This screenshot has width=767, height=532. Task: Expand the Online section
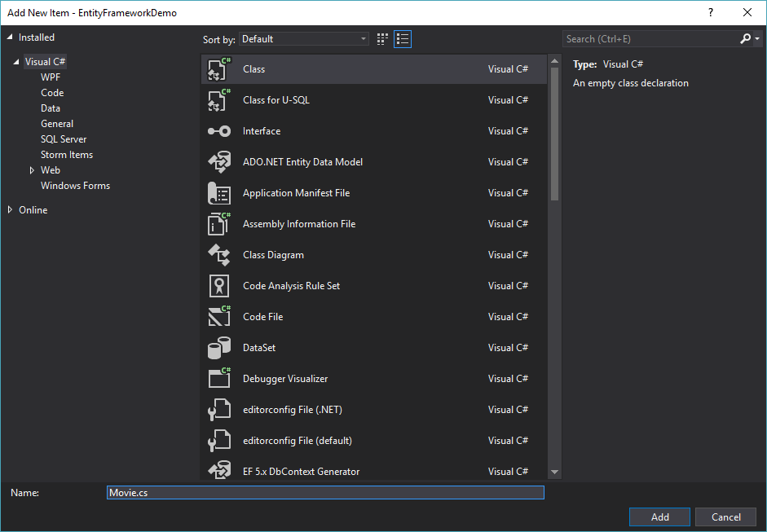click(10, 209)
